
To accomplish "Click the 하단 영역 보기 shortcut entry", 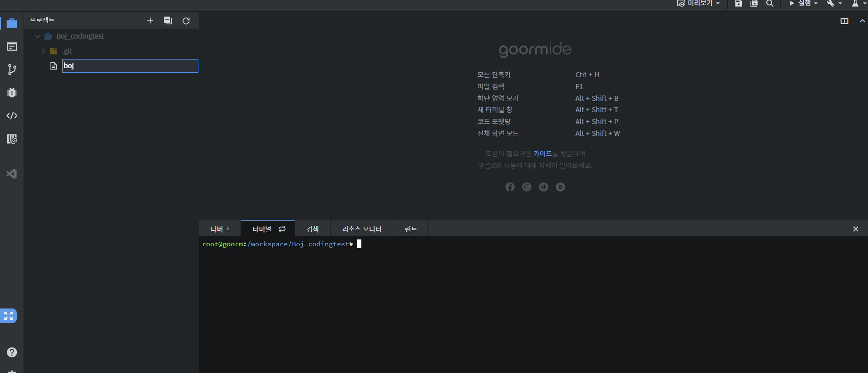I will (498, 98).
